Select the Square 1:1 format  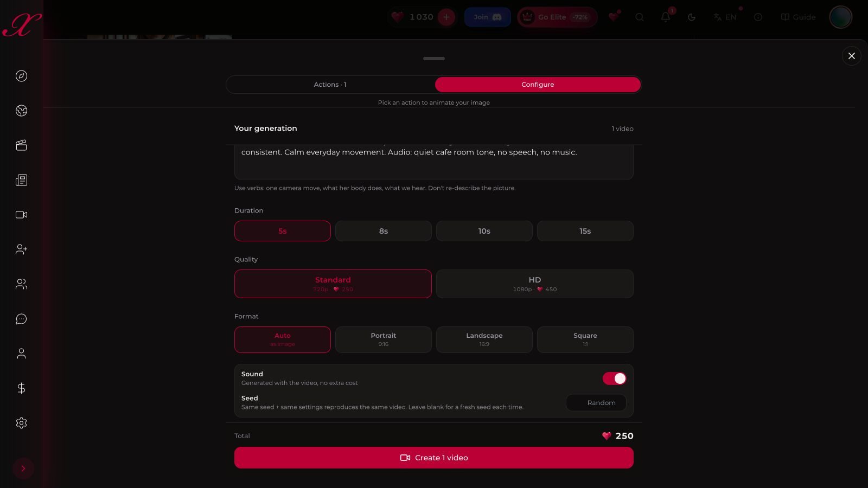click(x=585, y=339)
